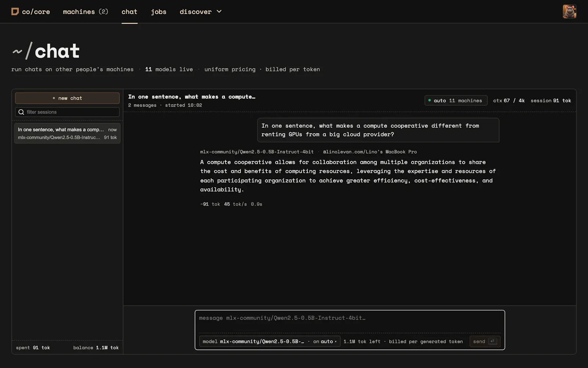
Task: Click '2 messages · started 10:02' text
Action: (165, 105)
